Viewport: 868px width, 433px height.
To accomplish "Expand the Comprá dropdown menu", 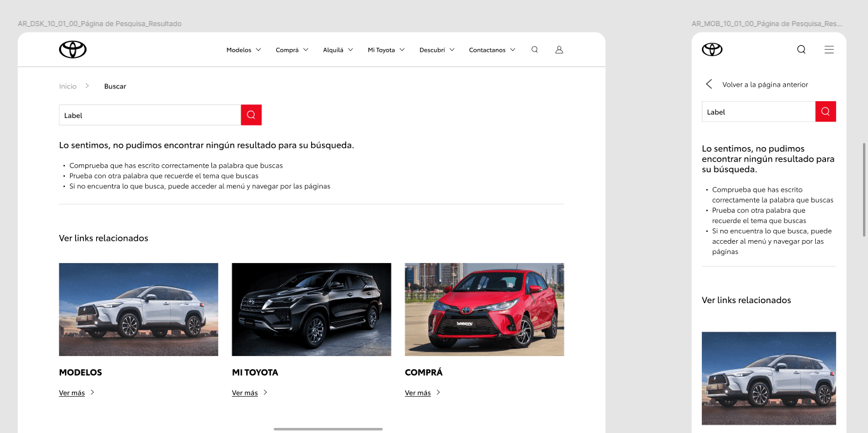I will [x=291, y=50].
